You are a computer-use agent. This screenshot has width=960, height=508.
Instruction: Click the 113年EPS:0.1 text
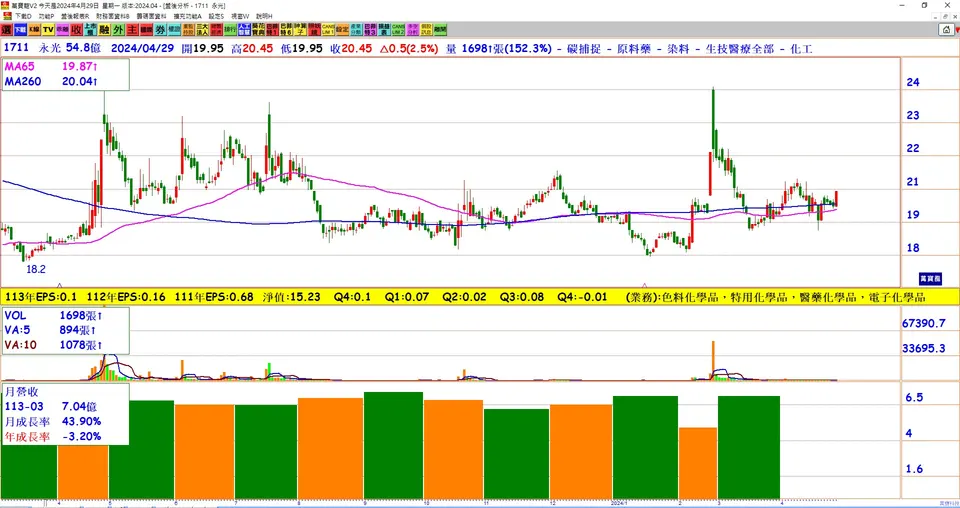click(40, 297)
